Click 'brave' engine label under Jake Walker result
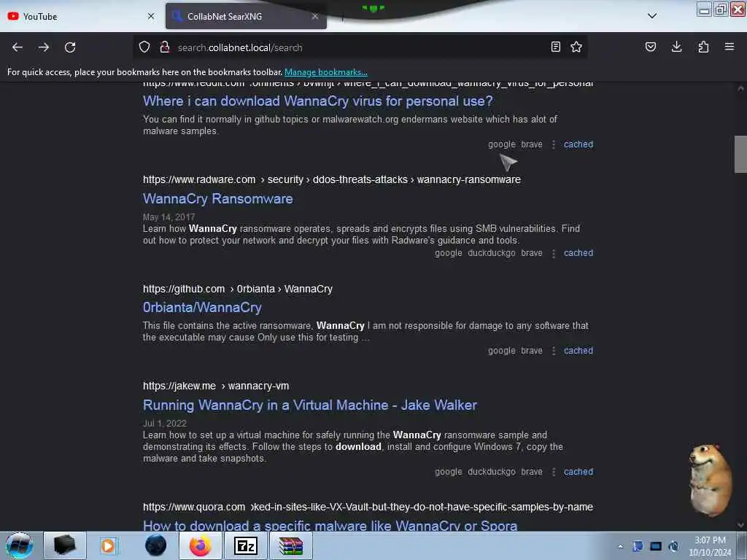The height and width of the screenshot is (560, 747). point(532,472)
